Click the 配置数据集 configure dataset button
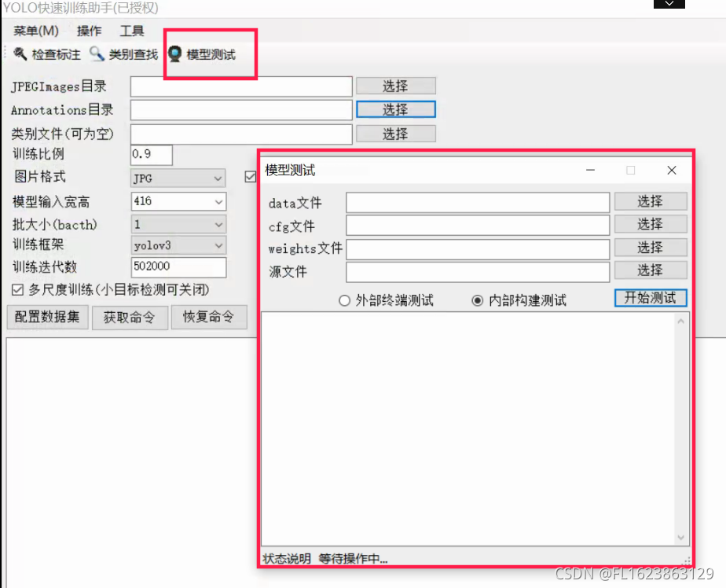This screenshot has width=726, height=588. [x=47, y=318]
